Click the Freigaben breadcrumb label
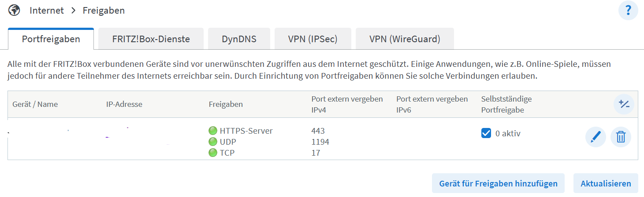 104,11
